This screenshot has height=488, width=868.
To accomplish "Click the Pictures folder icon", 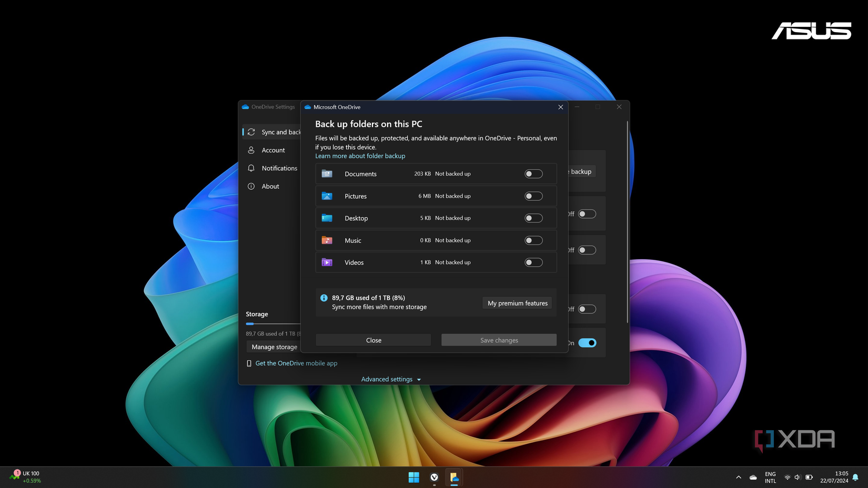I will pos(327,196).
